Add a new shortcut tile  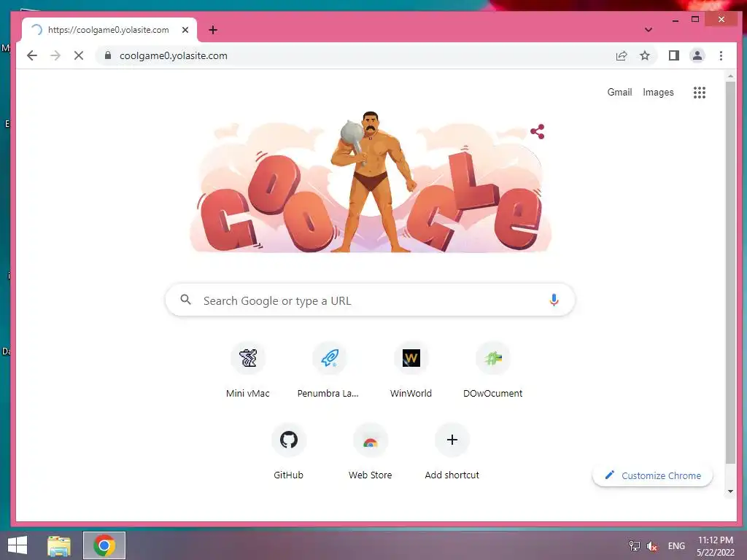point(452,453)
